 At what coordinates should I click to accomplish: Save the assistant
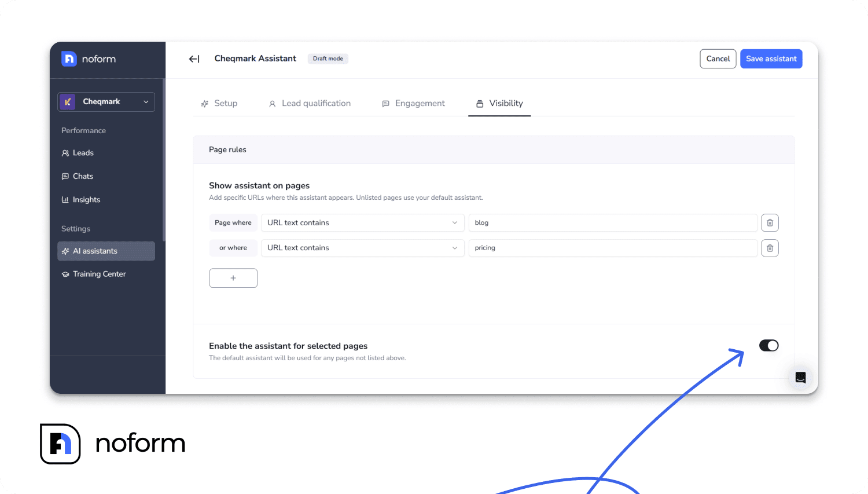coord(771,58)
